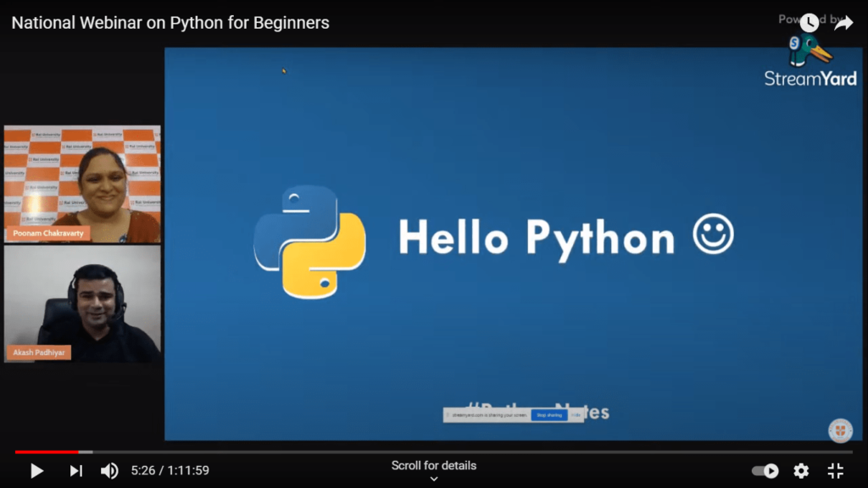Click the video title National Webinar on Python
Image resolution: width=868 pixels, height=488 pixels.
170,23
